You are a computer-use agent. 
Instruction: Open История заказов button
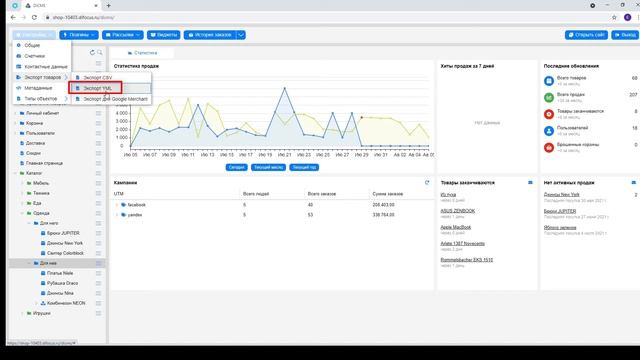coord(210,35)
